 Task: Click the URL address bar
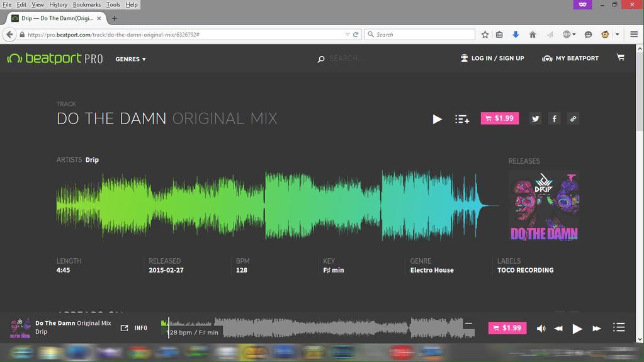185,35
